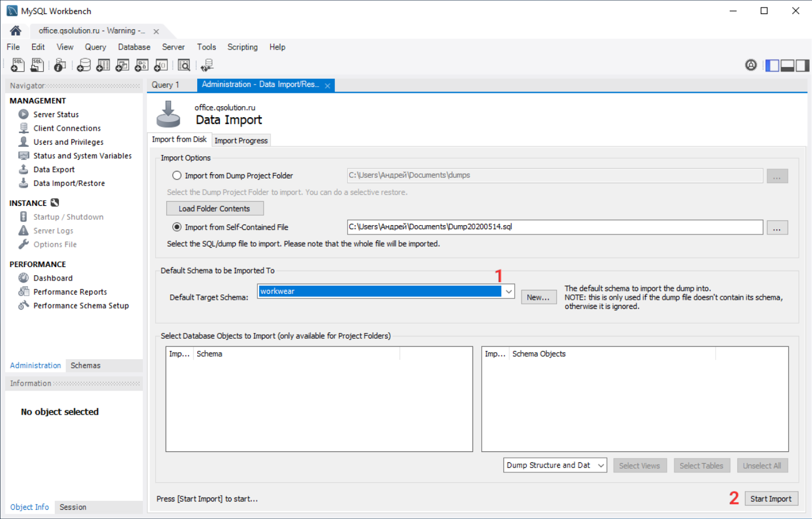Create new view toolbar icon
This screenshot has width=812, height=519.
pyautogui.click(x=122, y=65)
